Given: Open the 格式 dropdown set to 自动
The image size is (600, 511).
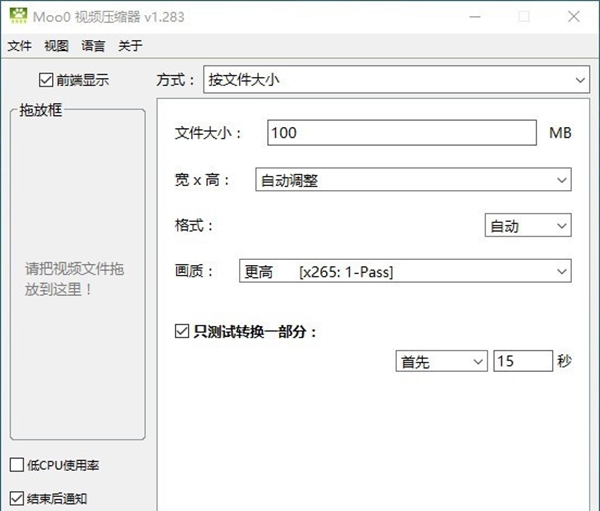Looking at the screenshot, I should coord(528,225).
